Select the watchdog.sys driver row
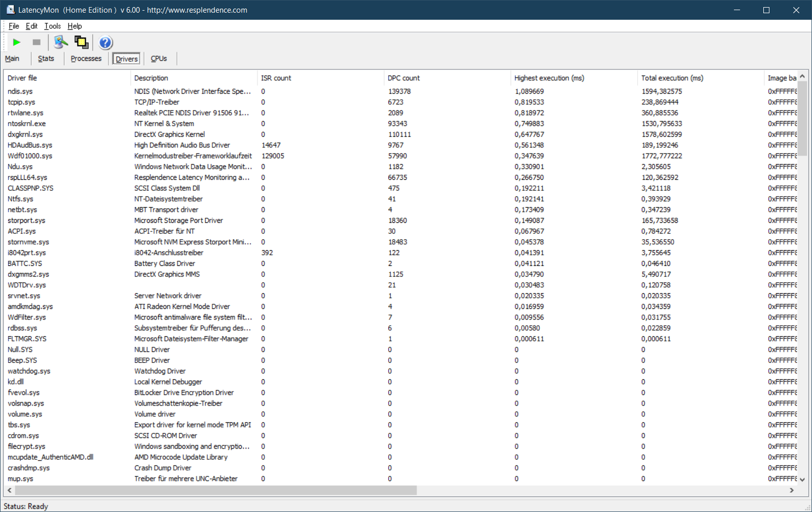 tap(400, 371)
